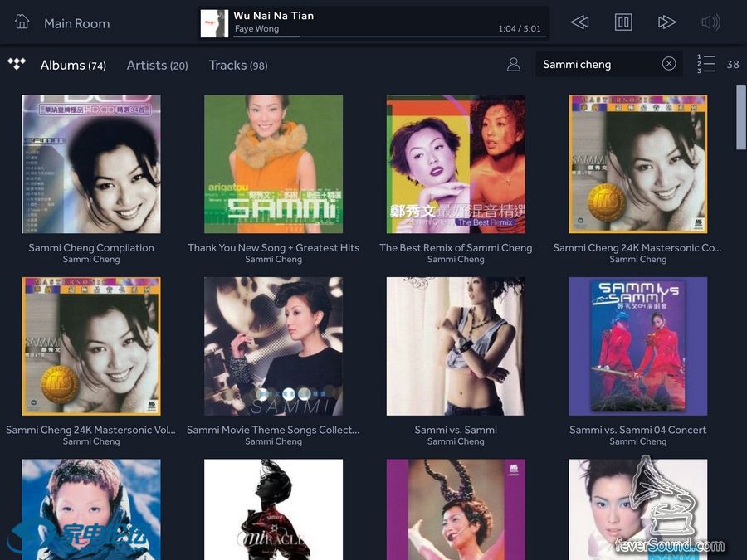Open the user account icon
The height and width of the screenshot is (560, 747).
coord(514,64)
